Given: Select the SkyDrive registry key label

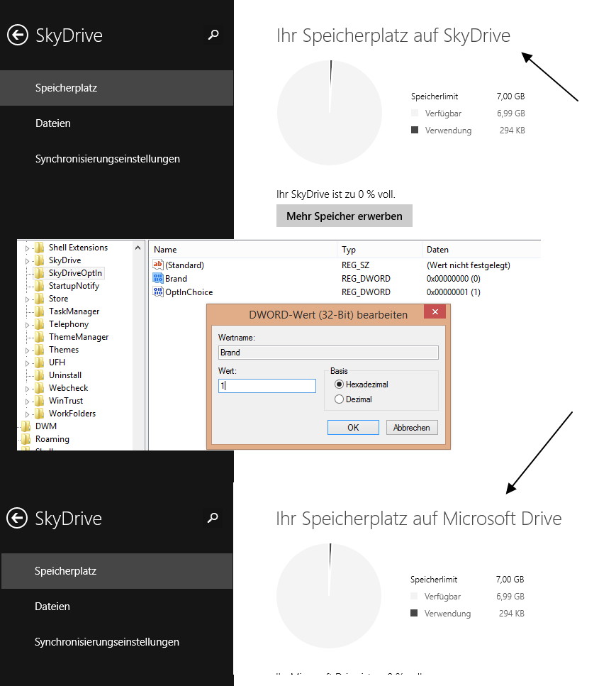Looking at the screenshot, I should (65, 260).
